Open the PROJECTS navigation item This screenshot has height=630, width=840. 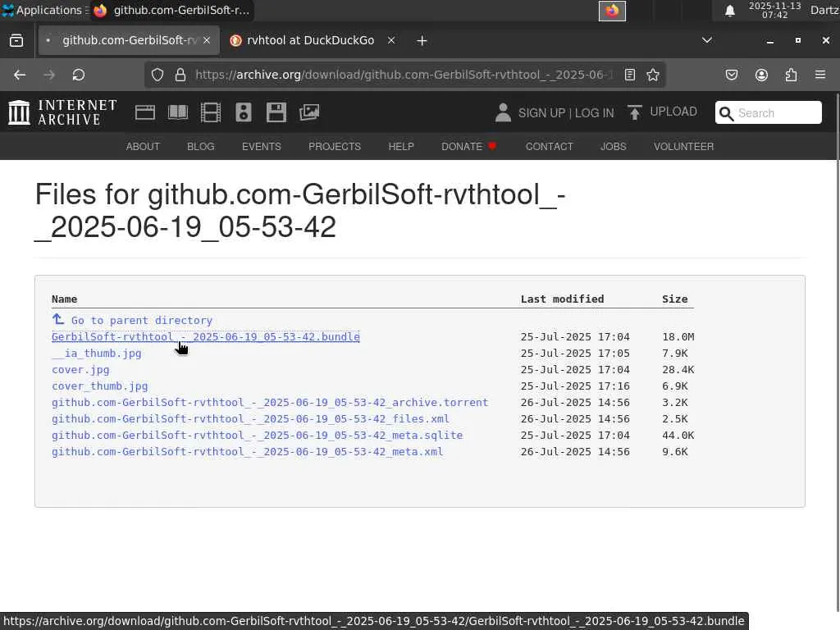(335, 146)
